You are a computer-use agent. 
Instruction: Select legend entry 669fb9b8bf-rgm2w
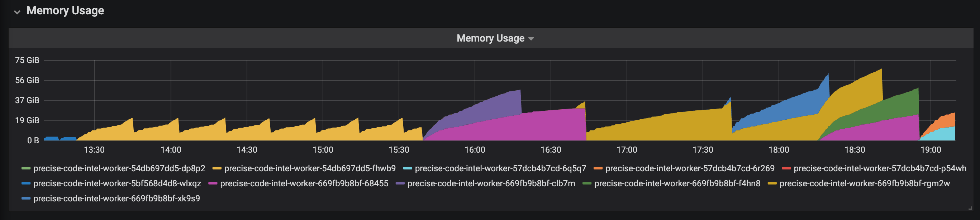coord(864,183)
